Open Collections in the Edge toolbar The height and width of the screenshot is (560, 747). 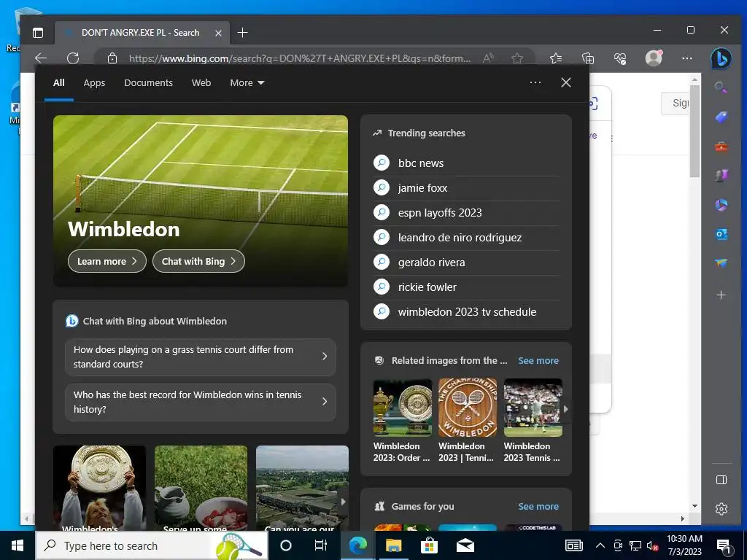coord(588,58)
